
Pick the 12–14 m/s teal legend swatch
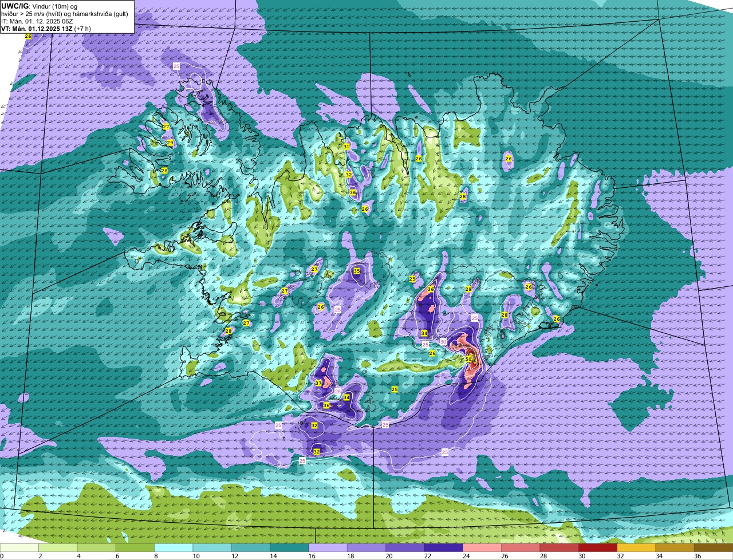[x=251, y=547]
